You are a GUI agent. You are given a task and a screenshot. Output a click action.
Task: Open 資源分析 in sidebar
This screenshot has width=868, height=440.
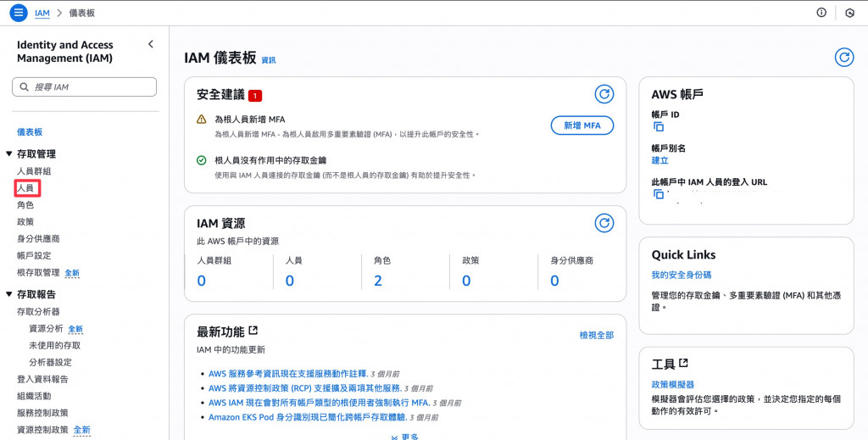pos(46,329)
